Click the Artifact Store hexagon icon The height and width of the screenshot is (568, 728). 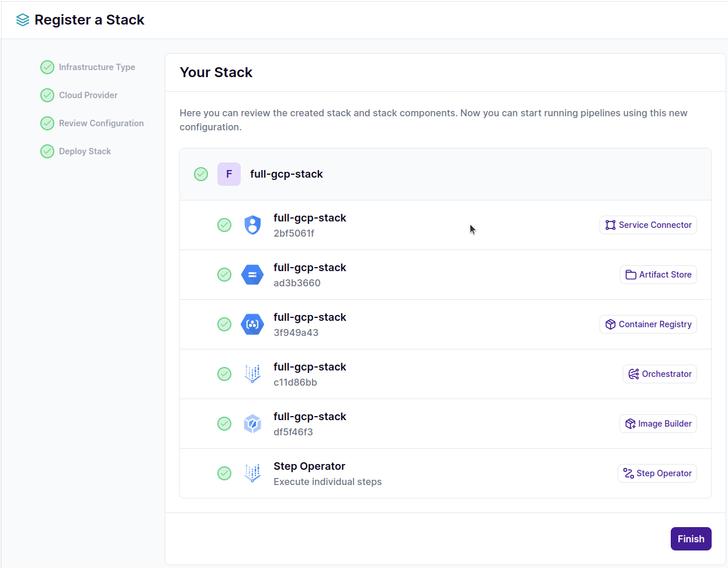[252, 275]
